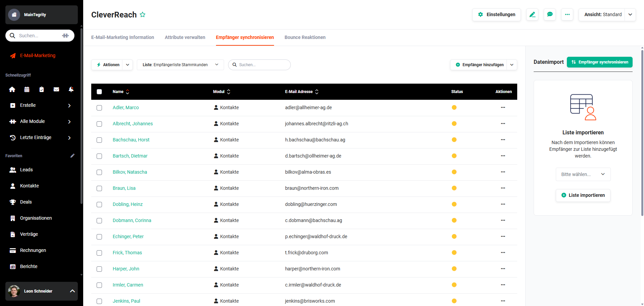This screenshot has width=644, height=306.
Task: Open row actions for Bachschau, Horst
Action: (x=503, y=140)
